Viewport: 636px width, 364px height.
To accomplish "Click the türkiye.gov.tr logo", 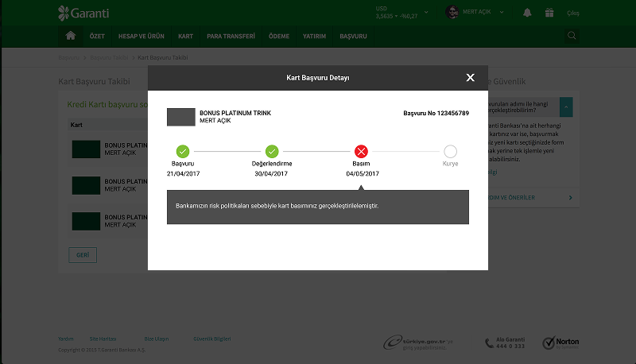I will click(418, 343).
